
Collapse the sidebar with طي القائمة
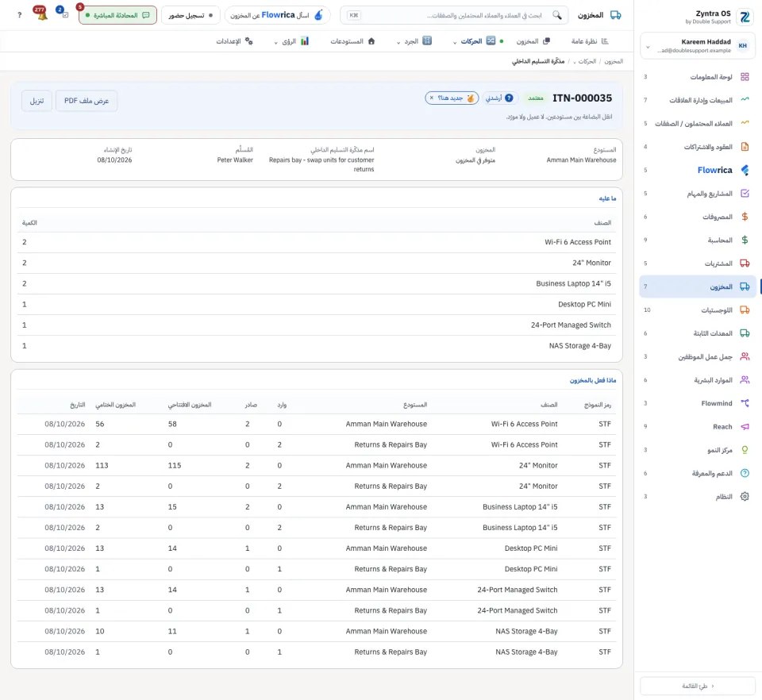(698, 686)
